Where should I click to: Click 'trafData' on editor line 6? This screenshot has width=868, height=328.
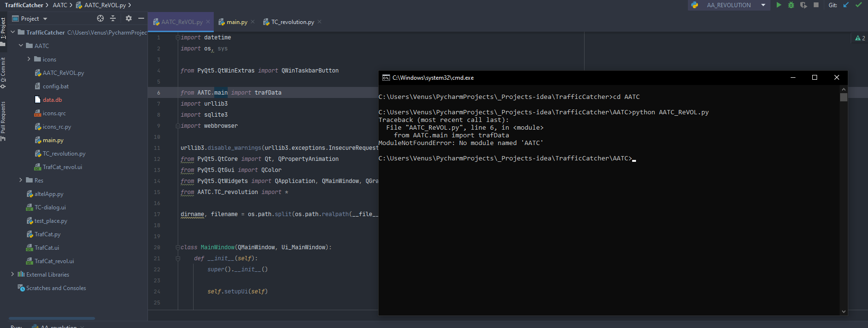[268, 93]
